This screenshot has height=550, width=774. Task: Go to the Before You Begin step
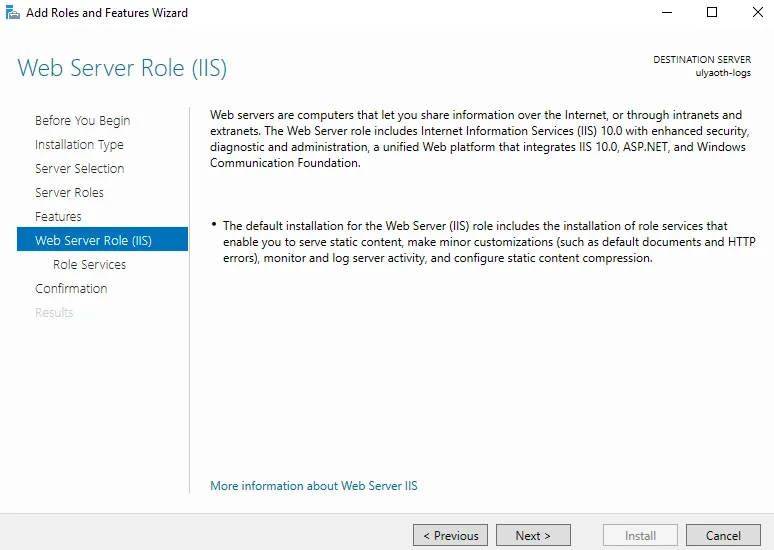pos(82,121)
